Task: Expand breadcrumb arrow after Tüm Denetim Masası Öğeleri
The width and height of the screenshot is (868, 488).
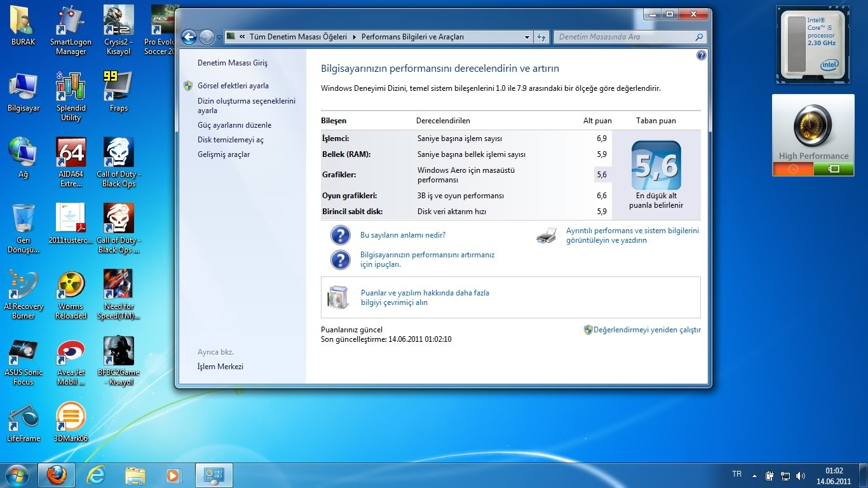Action: point(355,37)
